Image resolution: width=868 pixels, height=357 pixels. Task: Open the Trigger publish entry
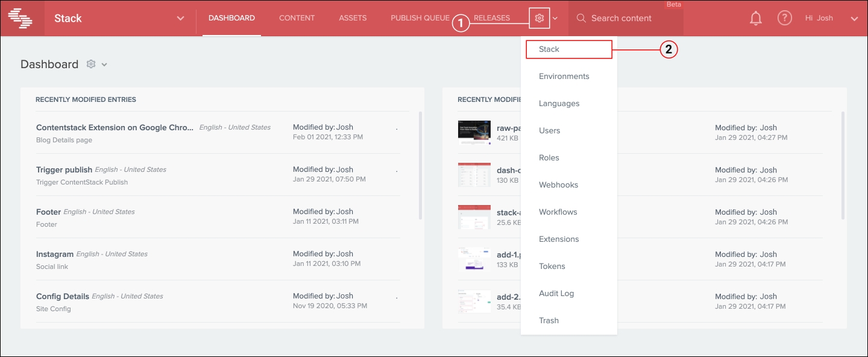pos(64,169)
